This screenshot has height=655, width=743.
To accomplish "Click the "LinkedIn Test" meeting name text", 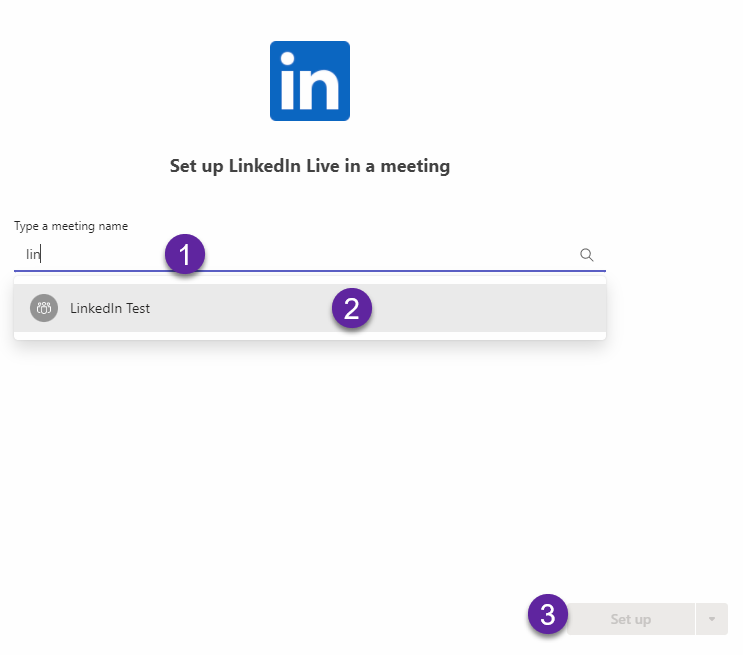I will click(110, 309).
